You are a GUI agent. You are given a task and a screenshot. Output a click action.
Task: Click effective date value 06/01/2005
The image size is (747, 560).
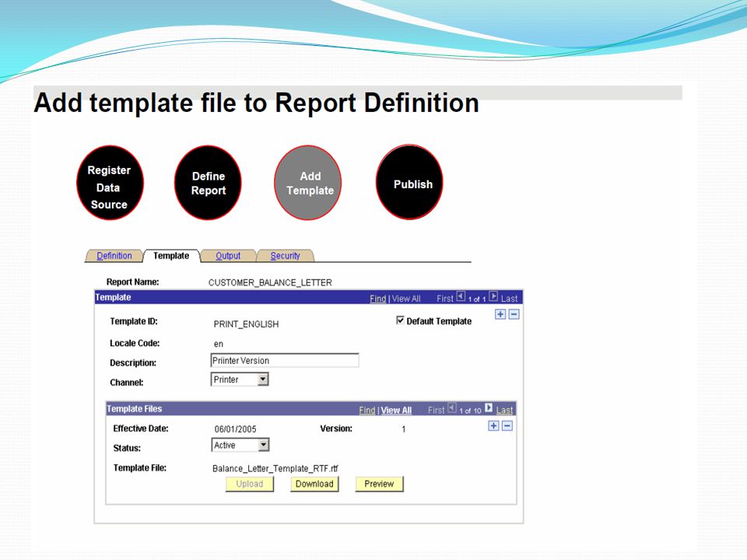(235, 429)
